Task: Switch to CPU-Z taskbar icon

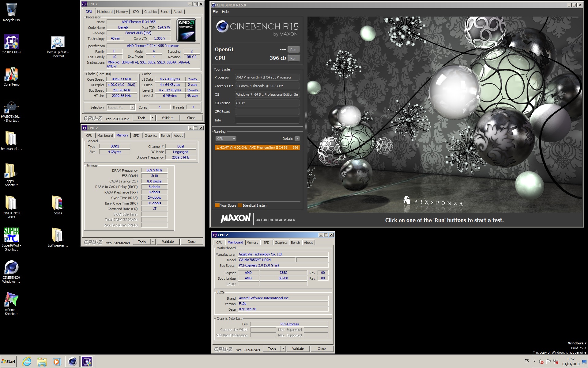Action: [x=87, y=362]
